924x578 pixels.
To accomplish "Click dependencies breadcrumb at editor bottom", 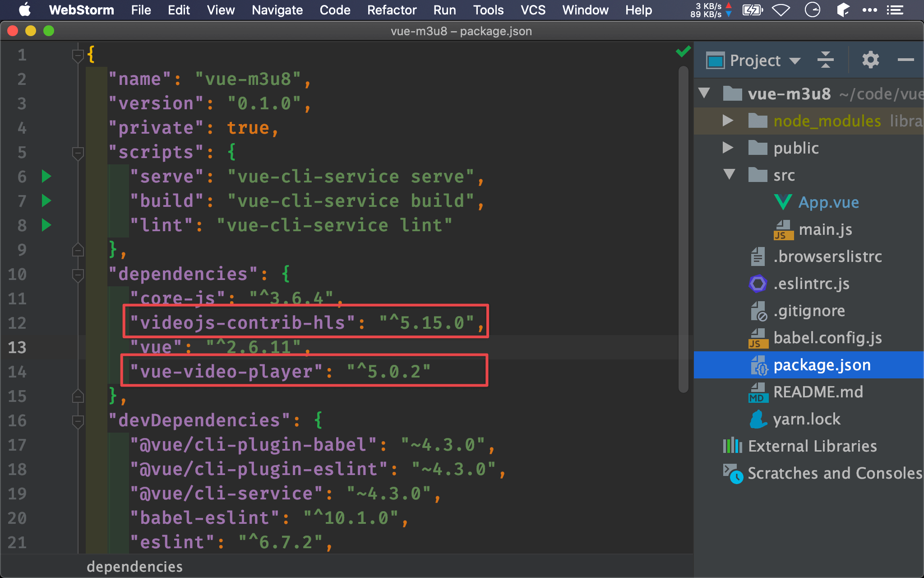I will [x=134, y=566].
